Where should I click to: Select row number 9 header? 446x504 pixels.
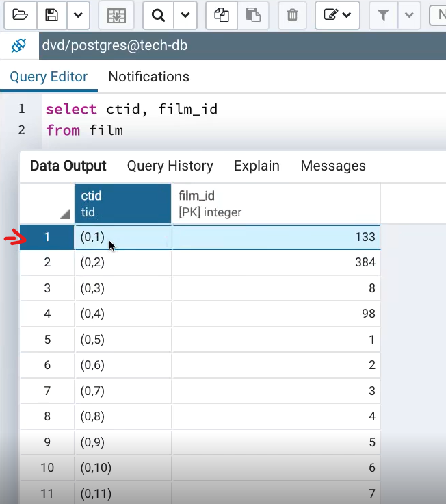pos(47,442)
